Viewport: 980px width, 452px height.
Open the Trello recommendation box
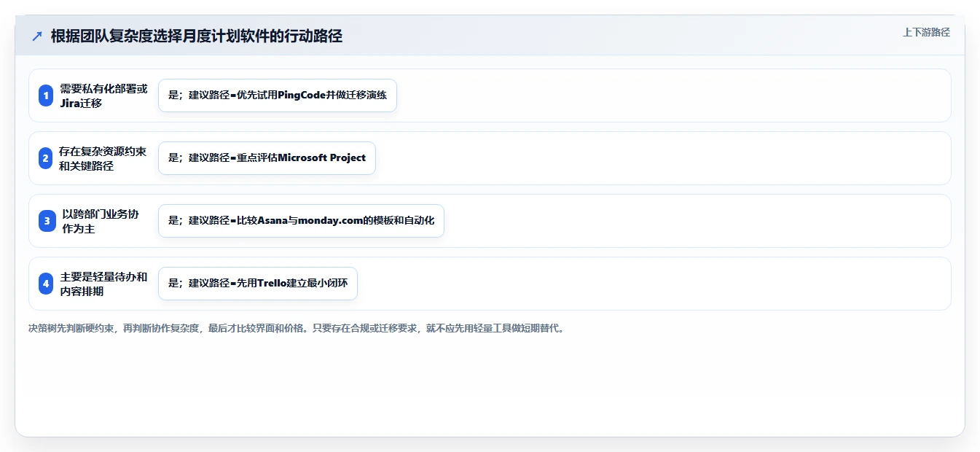coord(258,284)
